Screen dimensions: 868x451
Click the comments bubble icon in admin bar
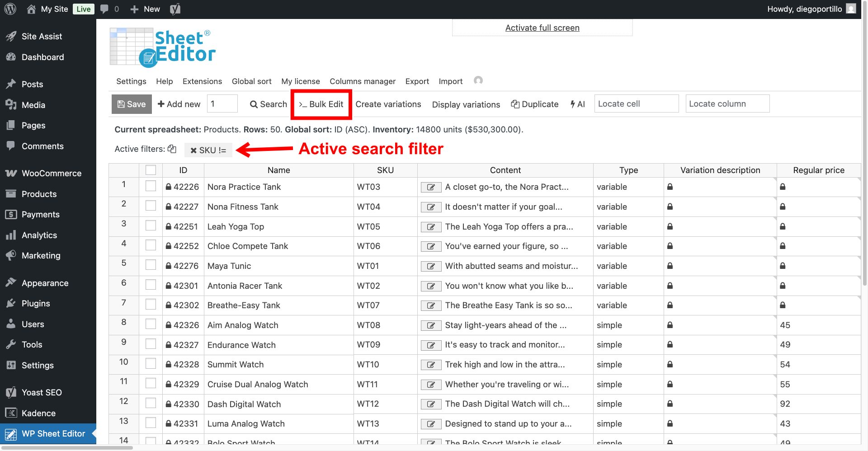point(104,9)
